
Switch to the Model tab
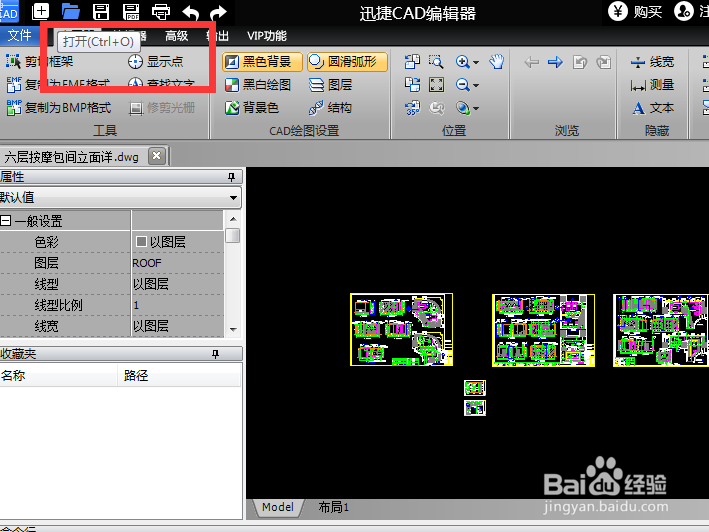pos(278,507)
